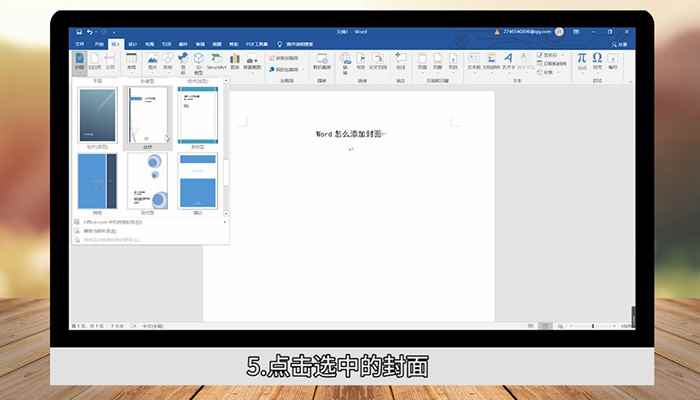Expand the Office.com more covers submenu arrow

click(x=225, y=222)
